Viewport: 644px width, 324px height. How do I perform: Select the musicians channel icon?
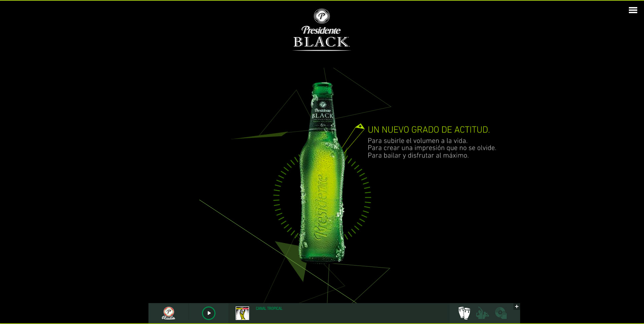click(482, 313)
